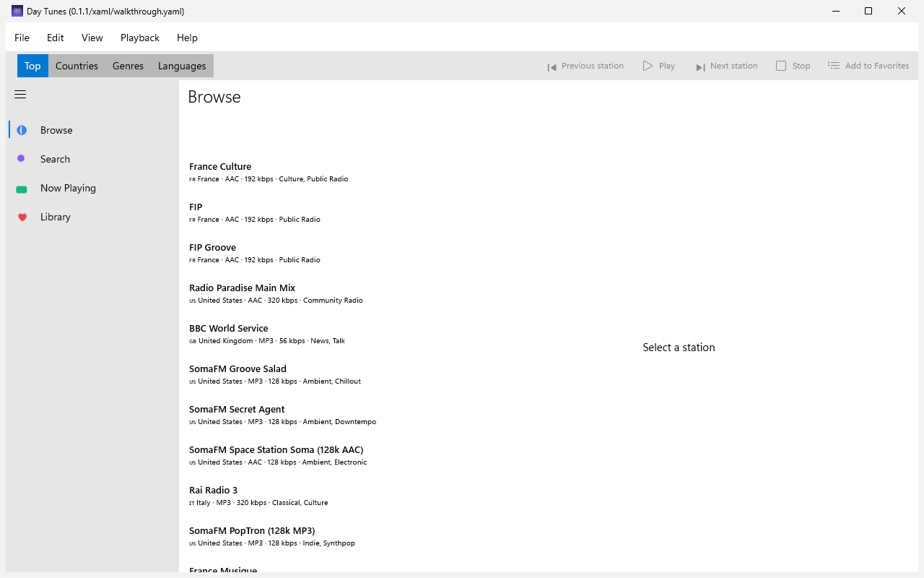
Task: Click the Previous station icon
Action: [x=552, y=67]
